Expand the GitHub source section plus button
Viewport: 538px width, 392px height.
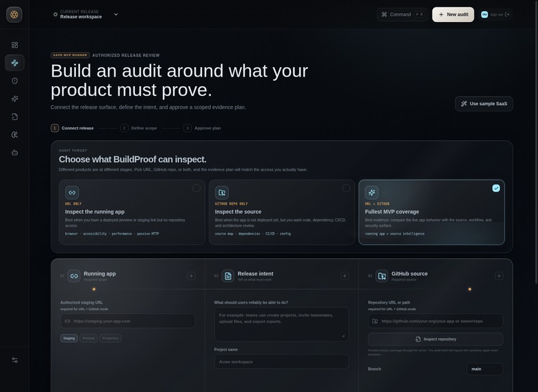click(499, 276)
